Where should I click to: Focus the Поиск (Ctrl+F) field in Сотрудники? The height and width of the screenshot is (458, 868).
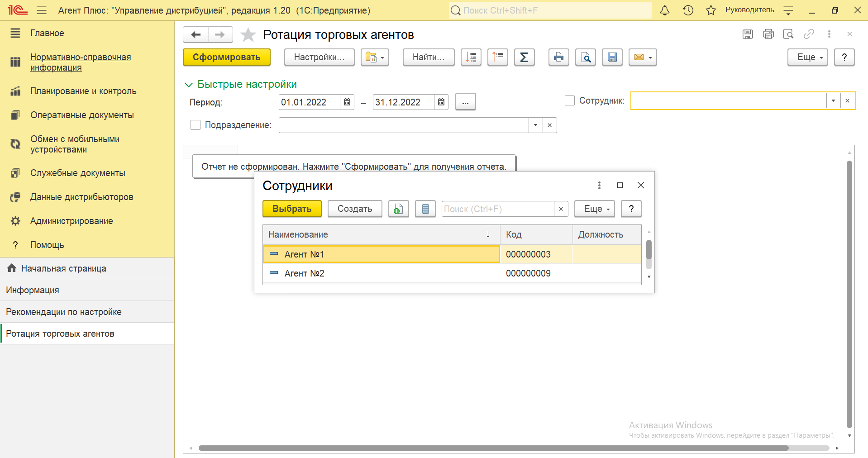[x=498, y=209]
